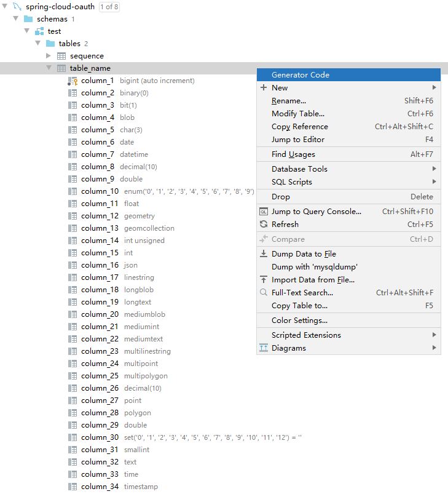
Task: Click the download icon beside Dump Data to File
Action: [x=264, y=253]
